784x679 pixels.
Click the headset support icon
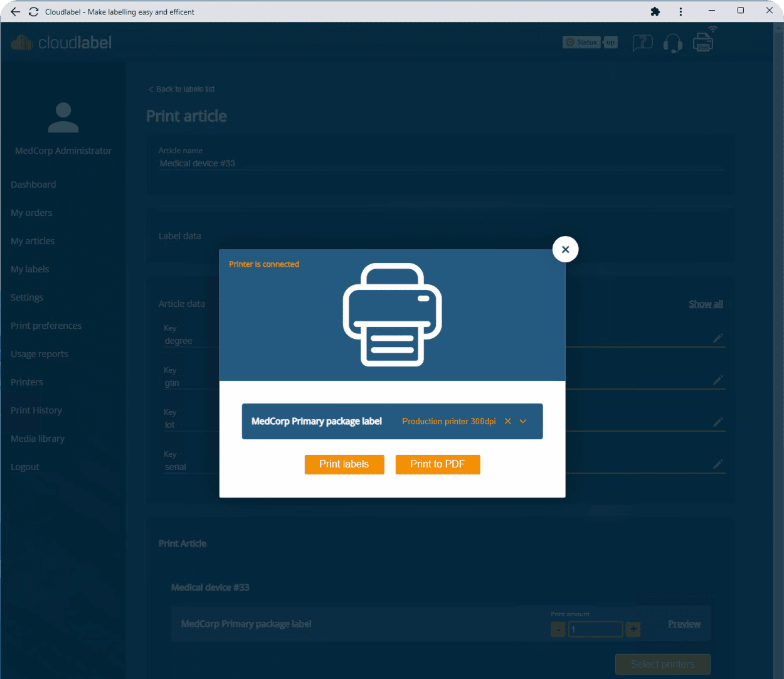point(672,43)
